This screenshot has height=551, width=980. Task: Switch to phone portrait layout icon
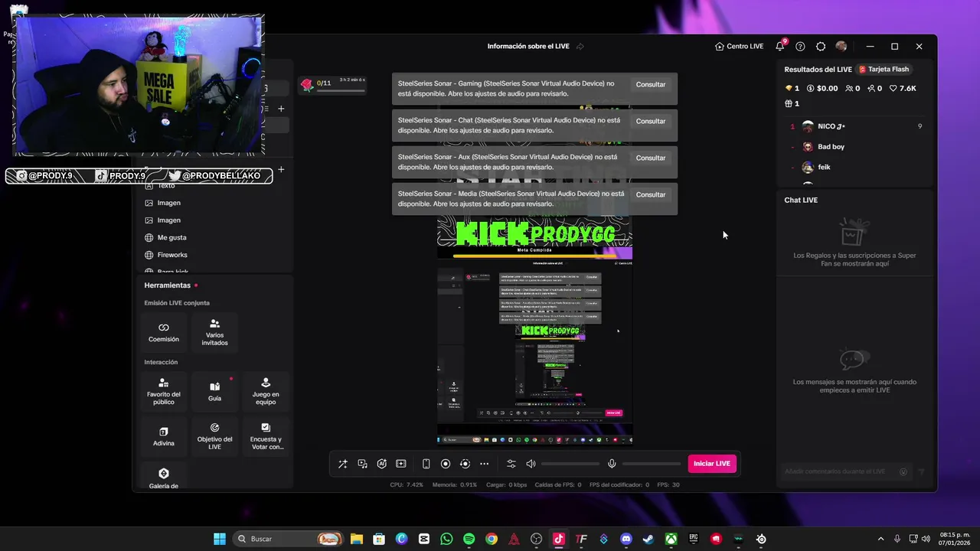426,464
